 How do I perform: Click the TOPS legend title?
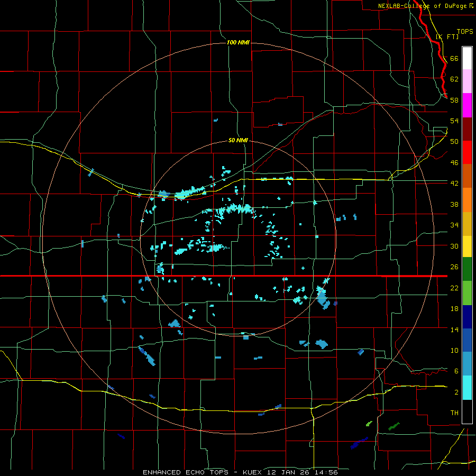[x=465, y=31]
